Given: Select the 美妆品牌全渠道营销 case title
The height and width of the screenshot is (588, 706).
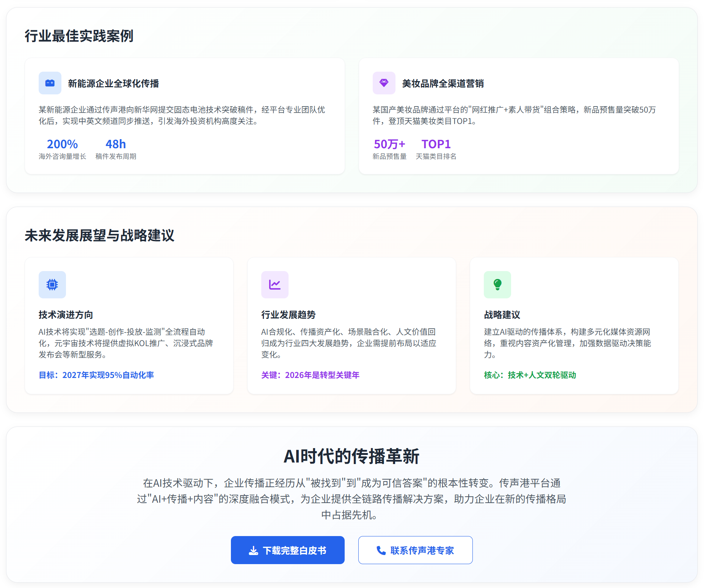Looking at the screenshot, I should 442,83.
